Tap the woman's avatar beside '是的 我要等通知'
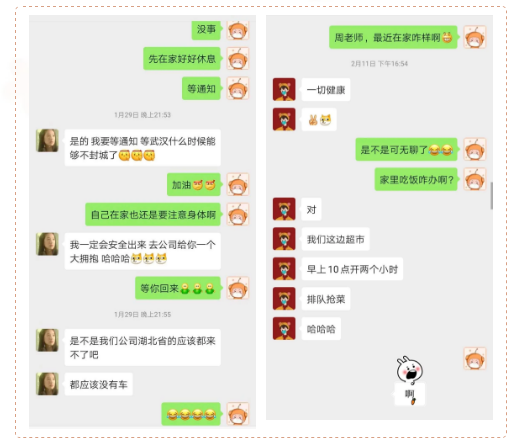The height and width of the screenshot is (445, 516). tap(47, 140)
